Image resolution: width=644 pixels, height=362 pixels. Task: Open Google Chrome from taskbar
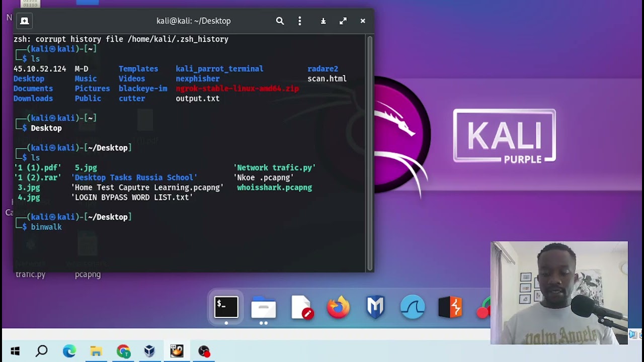123,351
